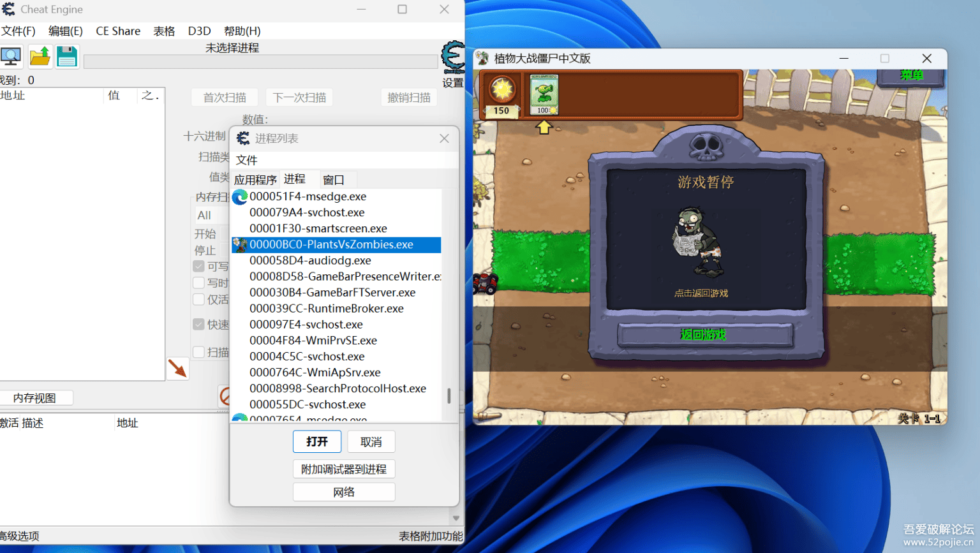Click the gear icon in 进程列表 title
The image size is (980, 553).
[243, 138]
